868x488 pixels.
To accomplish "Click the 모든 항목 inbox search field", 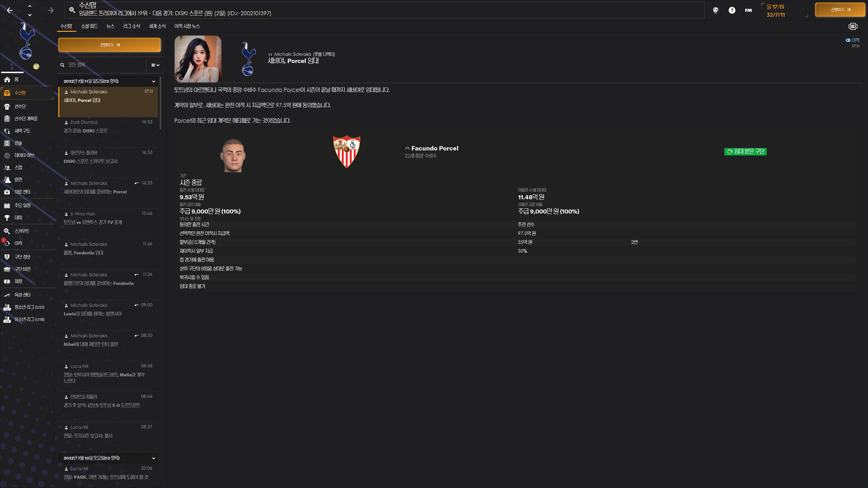I will tap(103, 65).
